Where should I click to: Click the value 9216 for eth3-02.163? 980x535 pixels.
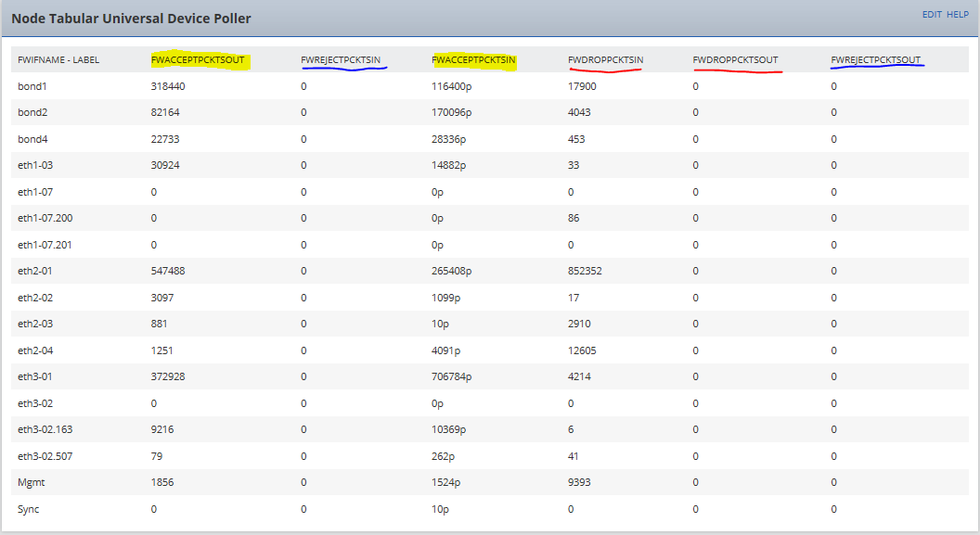tap(161, 429)
